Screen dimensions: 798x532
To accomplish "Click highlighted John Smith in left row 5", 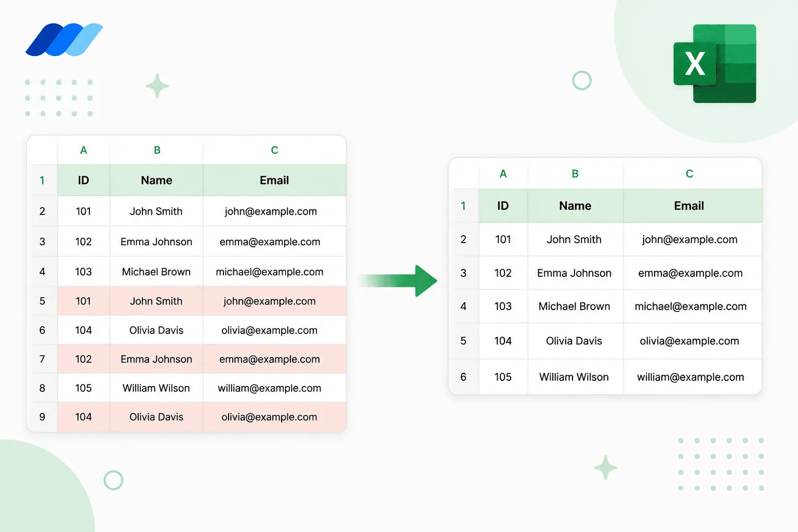I will click(x=156, y=301).
